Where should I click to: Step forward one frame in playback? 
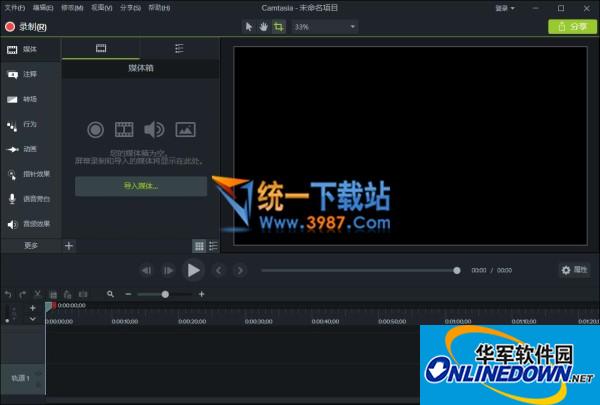click(x=168, y=271)
